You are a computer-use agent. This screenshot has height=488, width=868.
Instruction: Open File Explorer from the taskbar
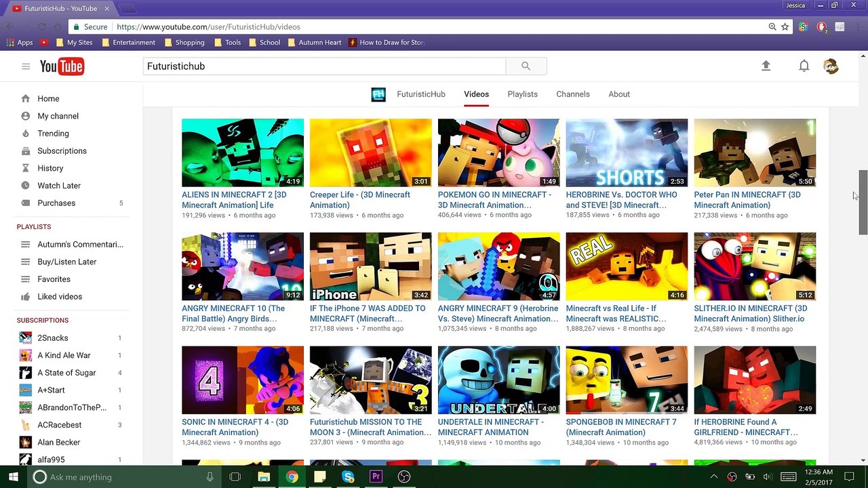coord(264,477)
